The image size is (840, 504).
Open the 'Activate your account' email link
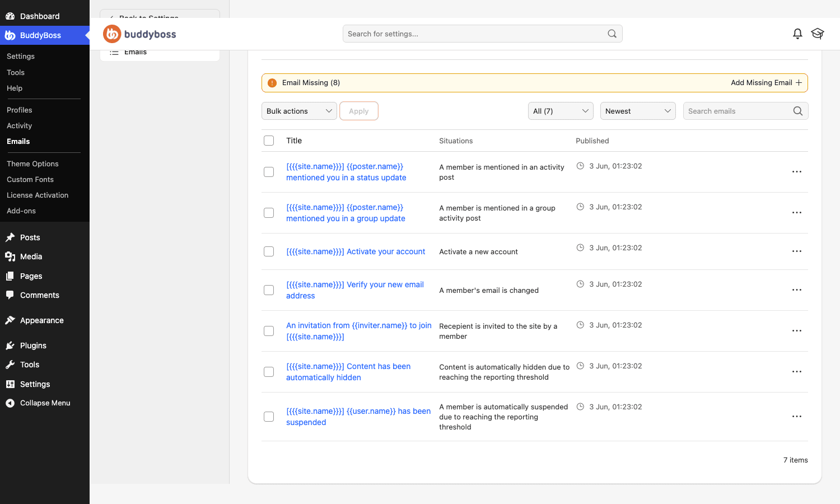[x=356, y=251]
